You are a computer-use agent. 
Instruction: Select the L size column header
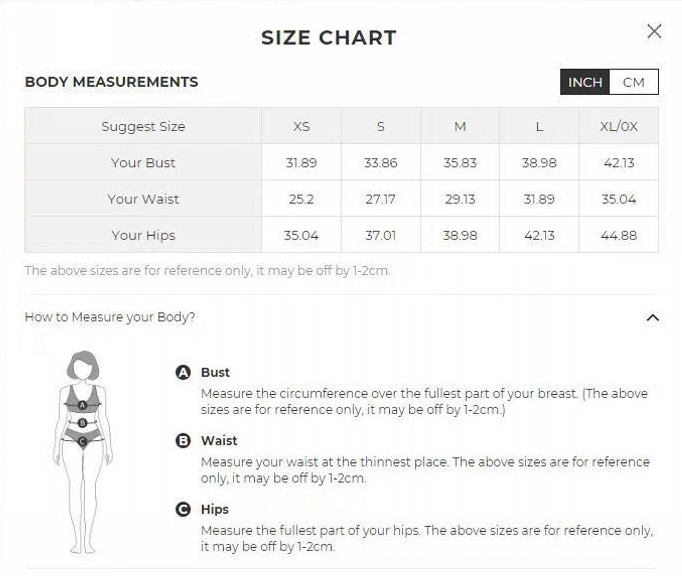(x=539, y=127)
